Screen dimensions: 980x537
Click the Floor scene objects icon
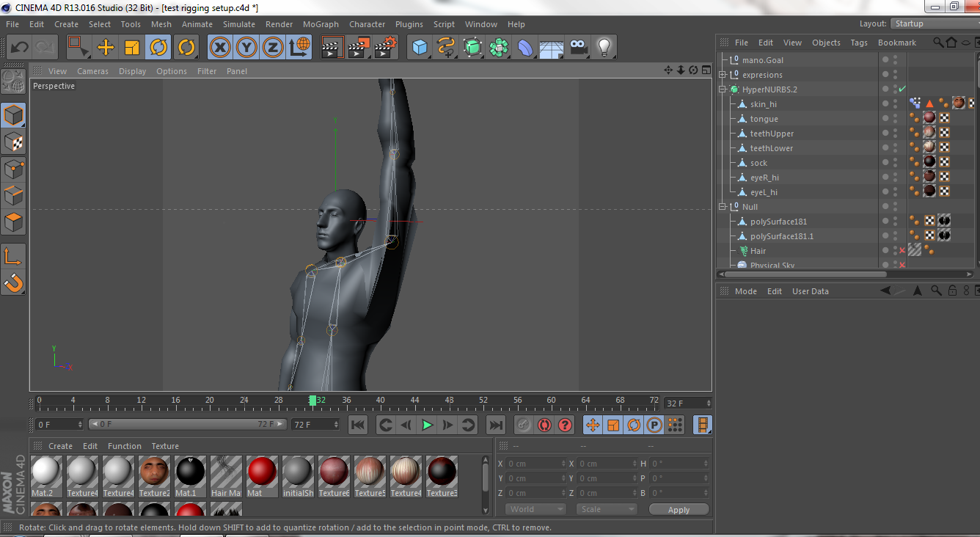[552, 48]
